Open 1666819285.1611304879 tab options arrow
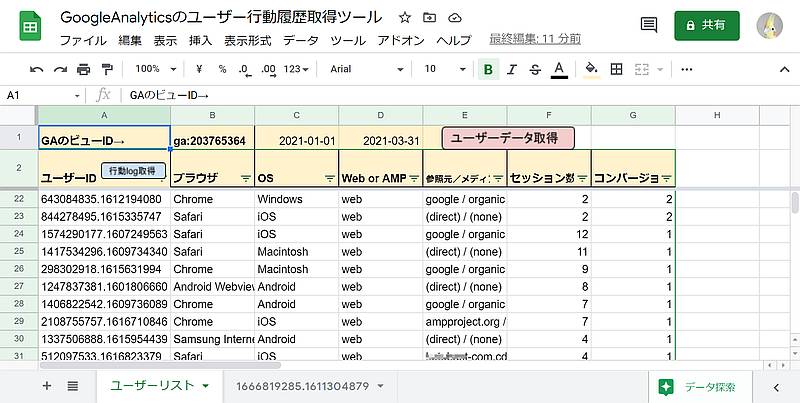 [x=381, y=386]
